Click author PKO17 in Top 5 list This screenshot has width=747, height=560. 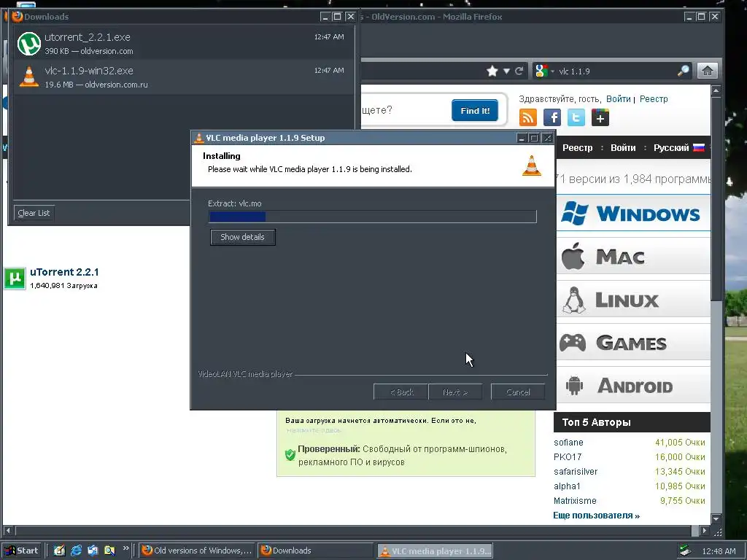tap(568, 457)
